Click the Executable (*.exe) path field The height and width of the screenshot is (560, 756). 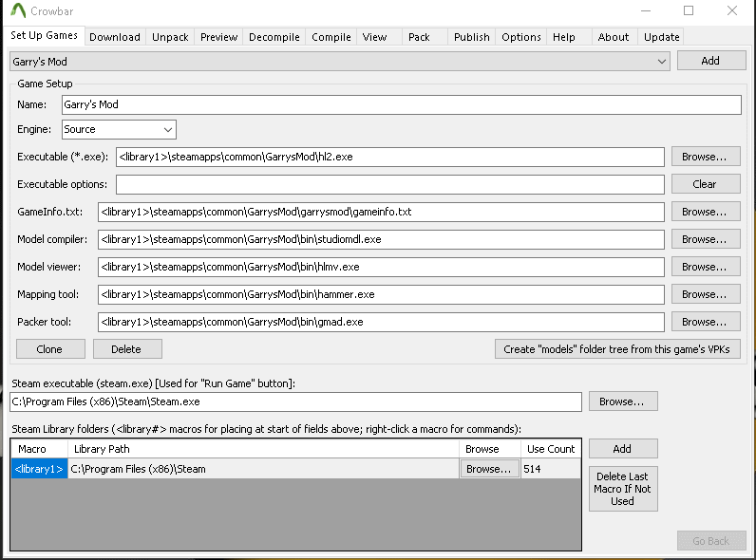point(390,158)
